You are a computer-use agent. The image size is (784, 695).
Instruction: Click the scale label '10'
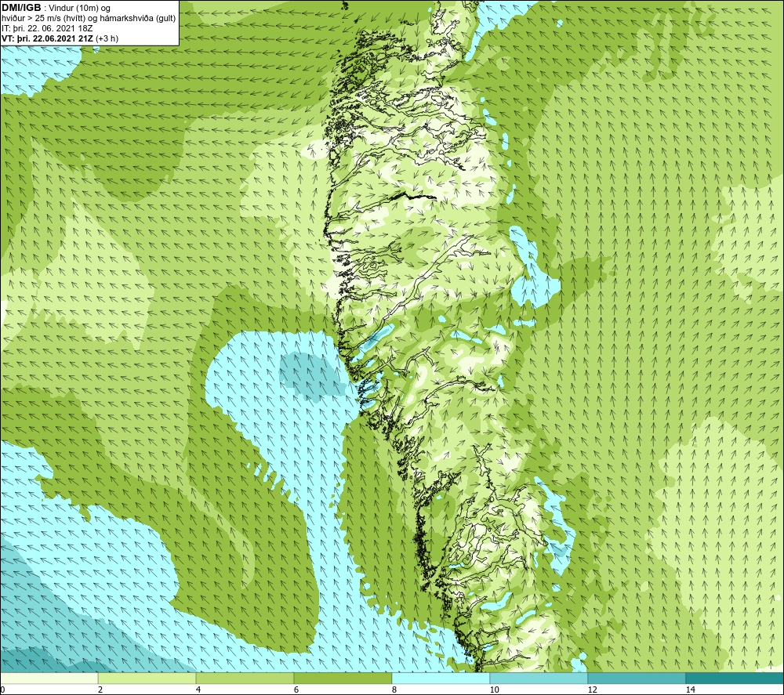tap(495, 690)
